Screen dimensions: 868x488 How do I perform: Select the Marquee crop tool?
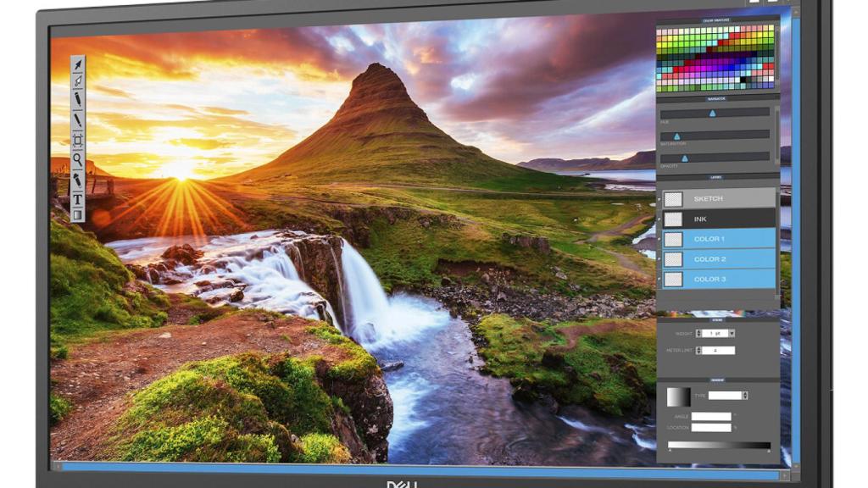pyautogui.click(x=79, y=140)
